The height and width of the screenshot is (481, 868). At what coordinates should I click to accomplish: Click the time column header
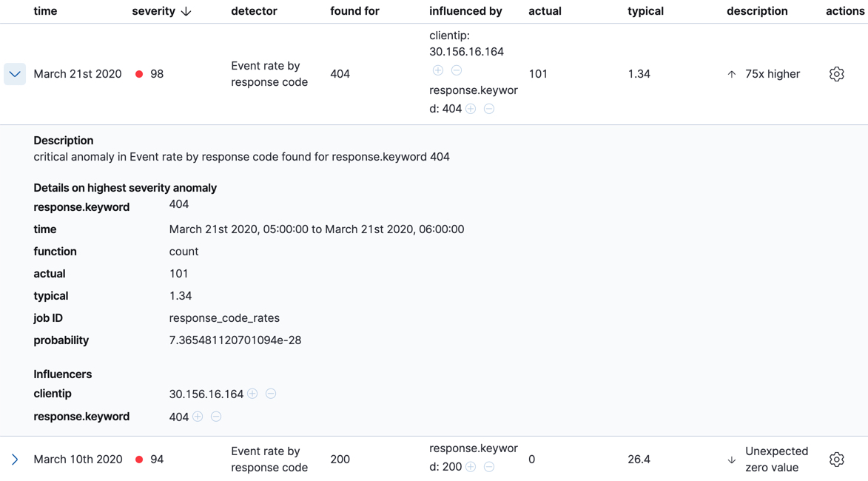(x=45, y=11)
